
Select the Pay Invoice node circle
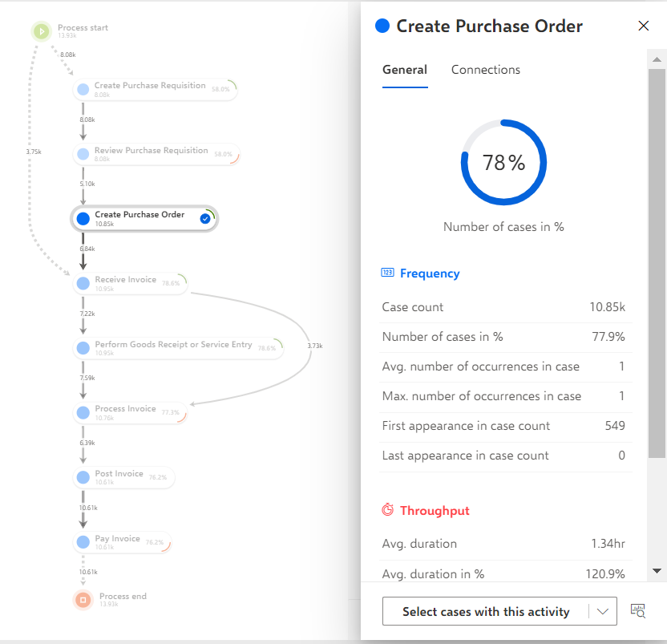tap(83, 542)
